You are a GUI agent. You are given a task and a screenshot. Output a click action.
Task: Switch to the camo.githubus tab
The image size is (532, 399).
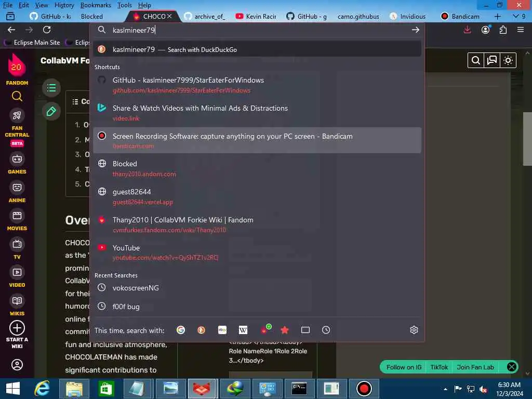tap(358, 16)
